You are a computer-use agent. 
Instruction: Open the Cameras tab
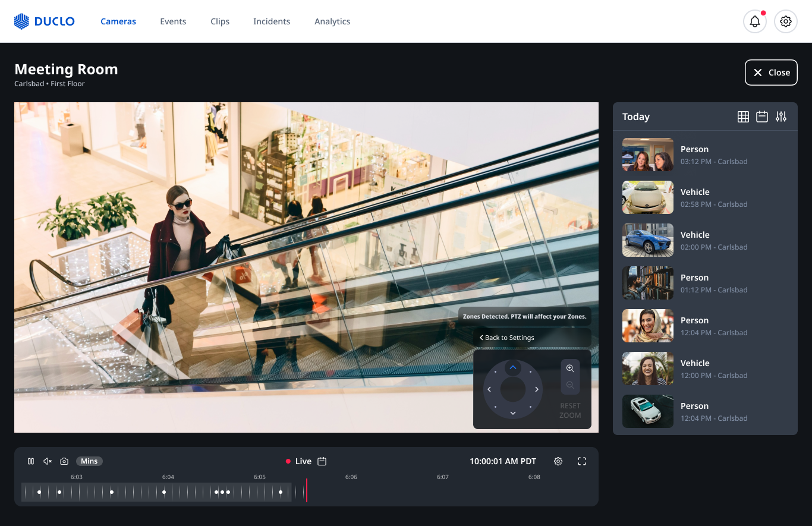(118, 21)
